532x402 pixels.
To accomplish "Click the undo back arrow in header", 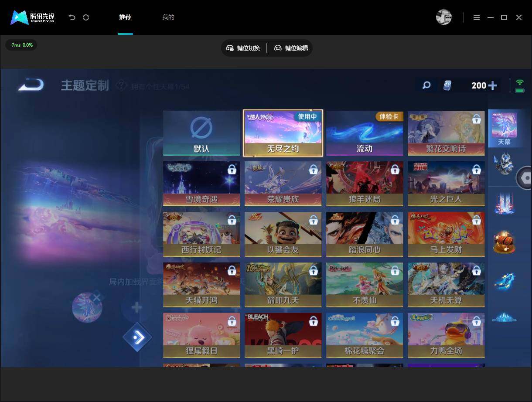I will tap(72, 17).
